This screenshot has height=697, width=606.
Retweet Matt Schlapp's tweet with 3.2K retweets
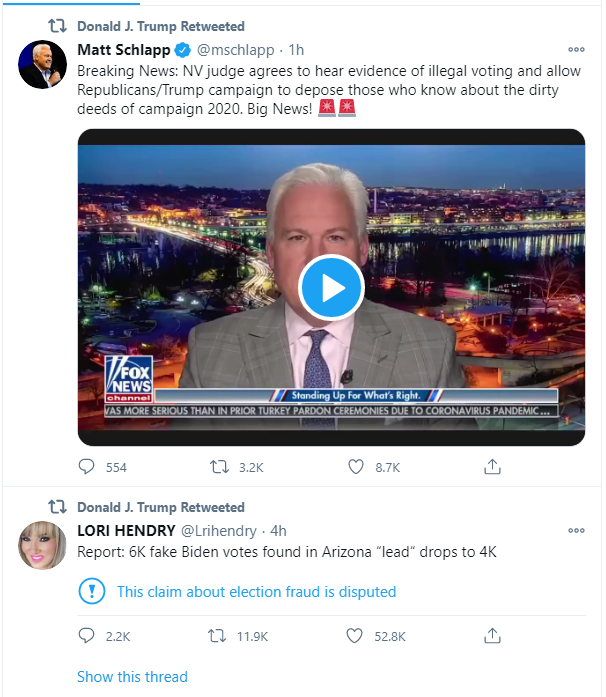(219, 467)
